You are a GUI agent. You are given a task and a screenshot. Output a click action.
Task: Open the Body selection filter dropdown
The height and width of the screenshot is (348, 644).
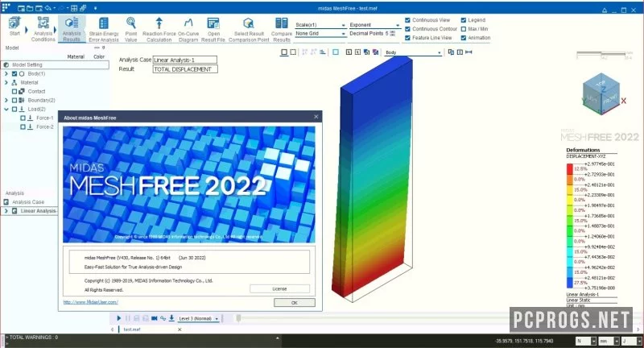pos(413,52)
